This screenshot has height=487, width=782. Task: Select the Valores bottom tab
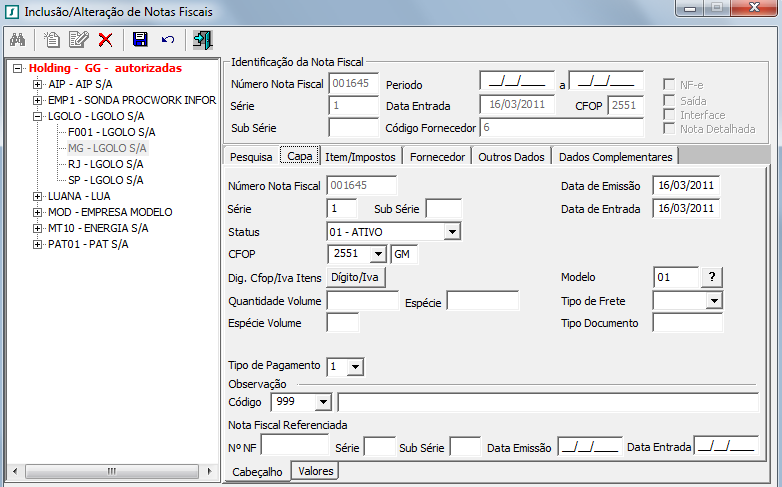(316, 471)
